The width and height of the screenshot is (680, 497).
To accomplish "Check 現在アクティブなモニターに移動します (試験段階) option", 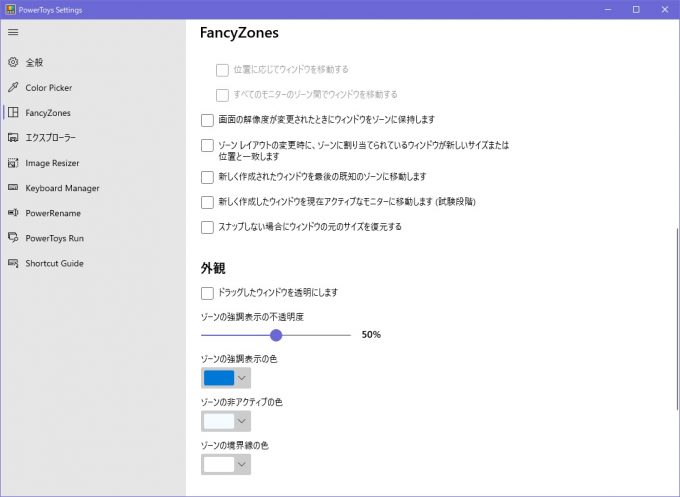I will point(207,202).
